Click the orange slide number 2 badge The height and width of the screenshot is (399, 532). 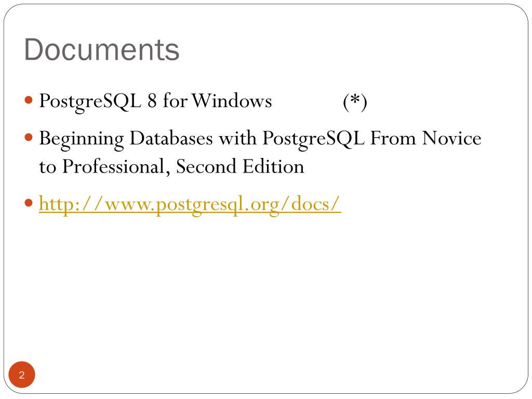22,375
